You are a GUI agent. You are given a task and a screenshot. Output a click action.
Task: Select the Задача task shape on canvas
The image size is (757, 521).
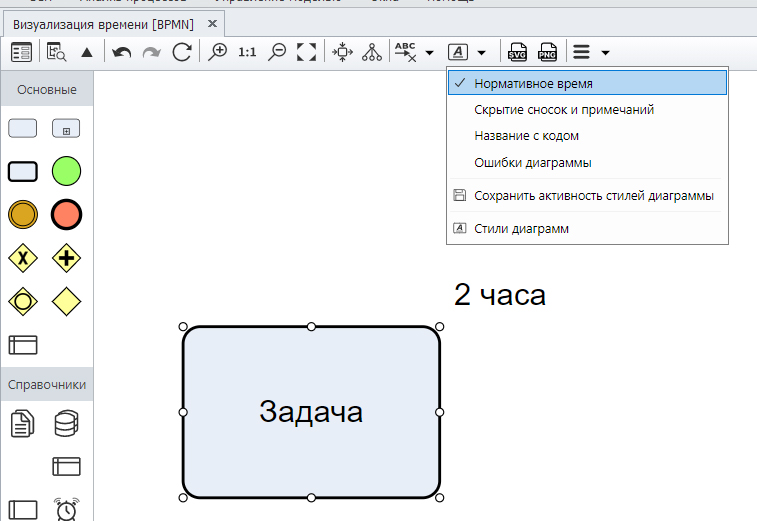click(311, 411)
